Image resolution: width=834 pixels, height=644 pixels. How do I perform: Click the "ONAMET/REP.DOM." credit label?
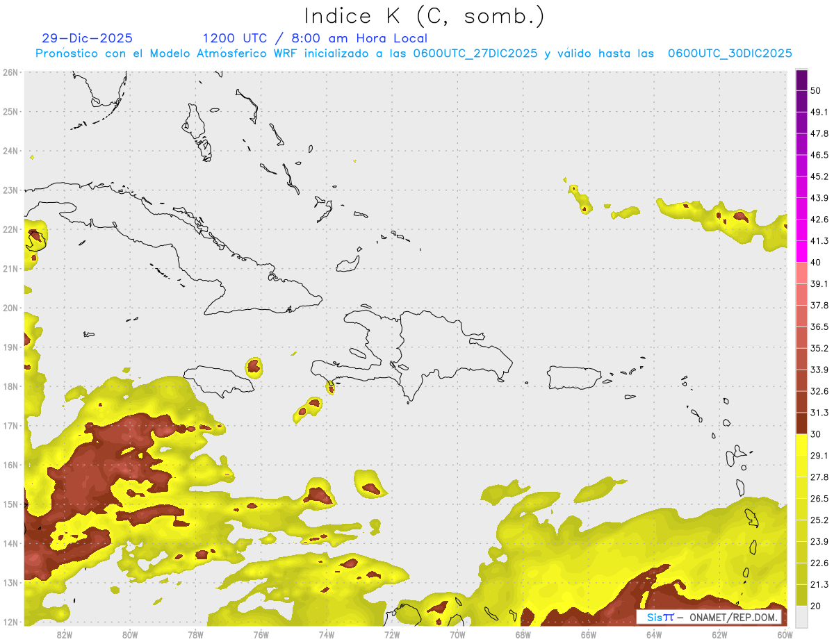733,617
